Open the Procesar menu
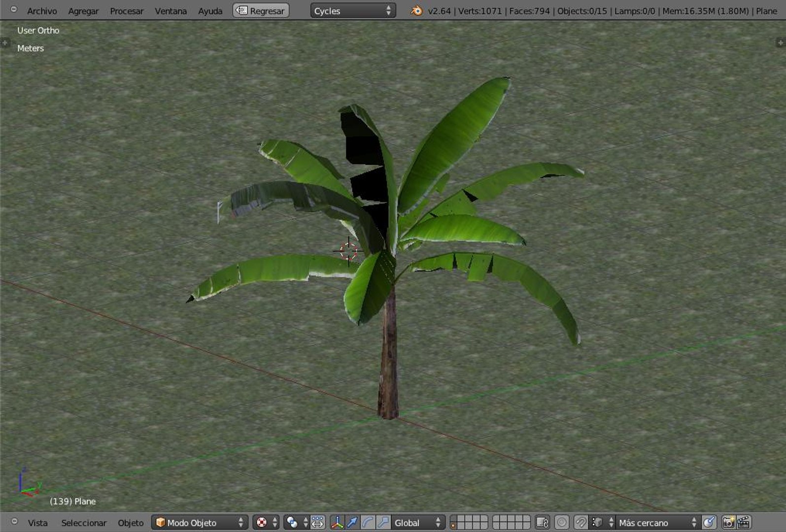This screenshot has height=532, width=786. [127, 11]
